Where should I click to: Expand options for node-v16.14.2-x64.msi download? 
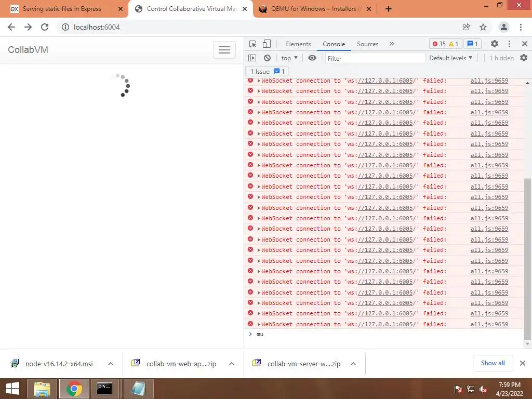point(111,364)
